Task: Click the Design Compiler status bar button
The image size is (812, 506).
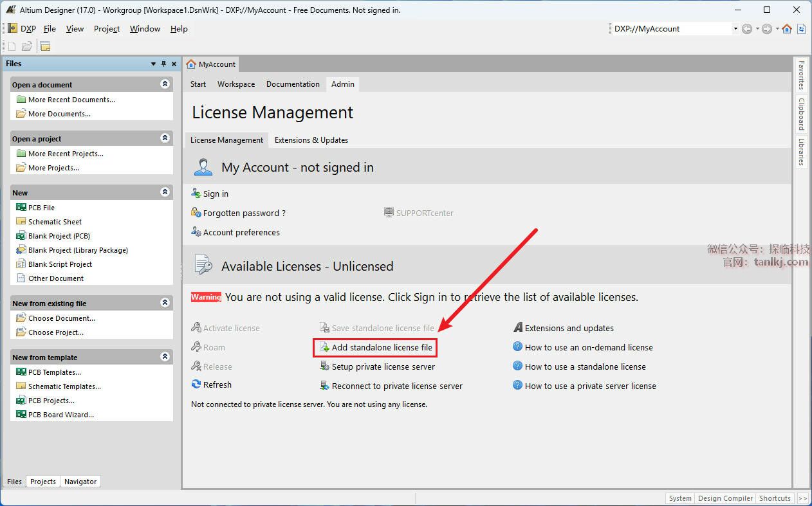Action: point(725,498)
